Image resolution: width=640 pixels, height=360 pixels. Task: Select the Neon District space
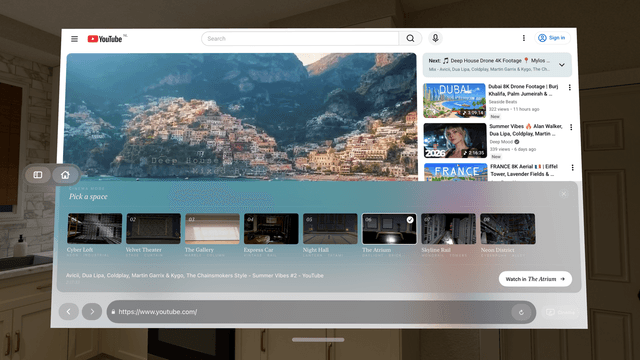pyautogui.click(x=508, y=229)
